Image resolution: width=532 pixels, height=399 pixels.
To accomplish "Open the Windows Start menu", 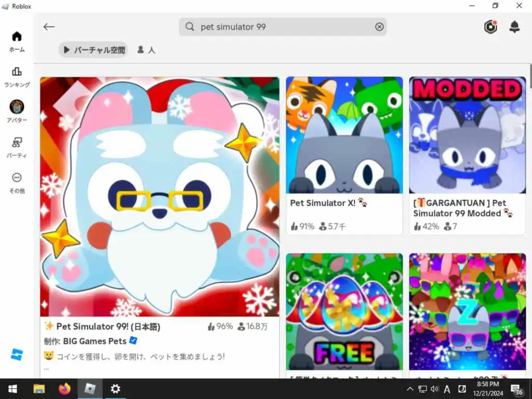I will (12, 389).
